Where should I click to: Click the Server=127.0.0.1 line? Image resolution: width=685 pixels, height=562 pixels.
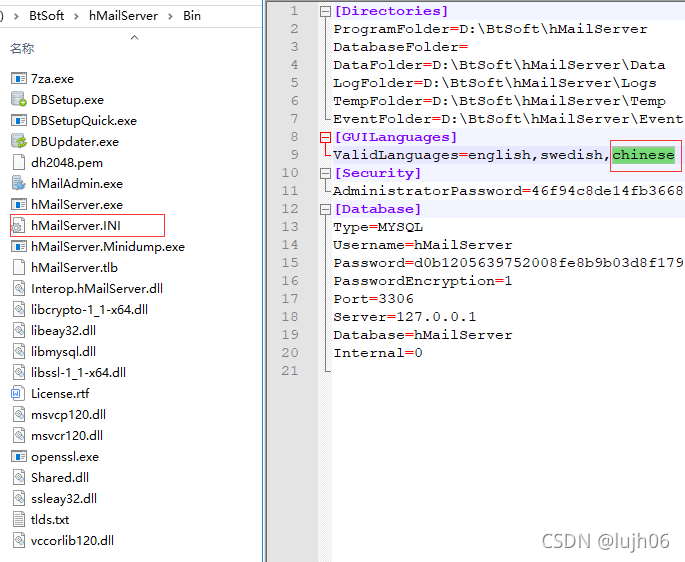point(405,317)
